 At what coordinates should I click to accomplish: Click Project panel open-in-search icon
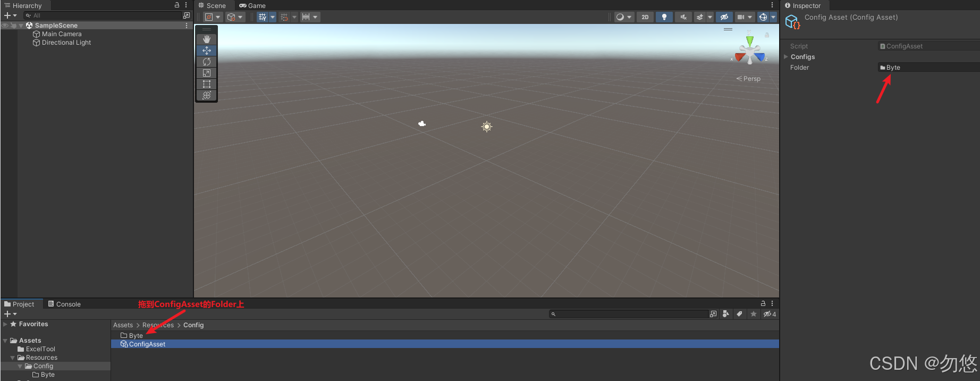[713, 314]
